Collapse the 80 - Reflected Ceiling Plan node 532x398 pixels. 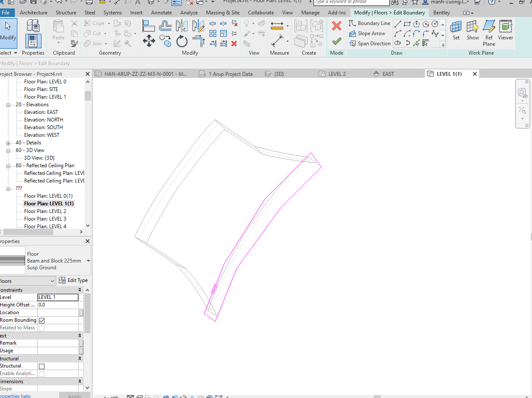[8, 166]
